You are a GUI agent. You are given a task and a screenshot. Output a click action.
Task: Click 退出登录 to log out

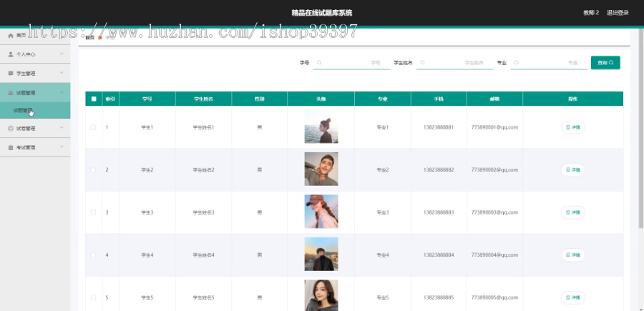tap(618, 13)
